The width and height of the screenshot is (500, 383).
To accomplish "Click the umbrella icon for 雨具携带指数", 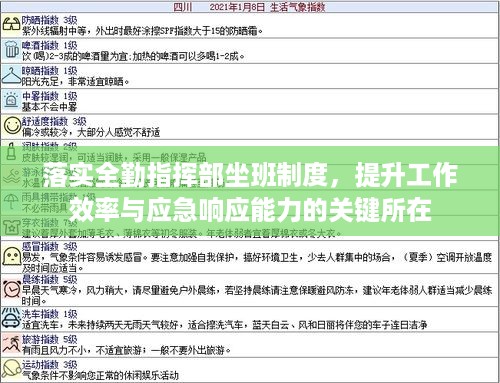I will pyautogui.click(x=11, y=201).
